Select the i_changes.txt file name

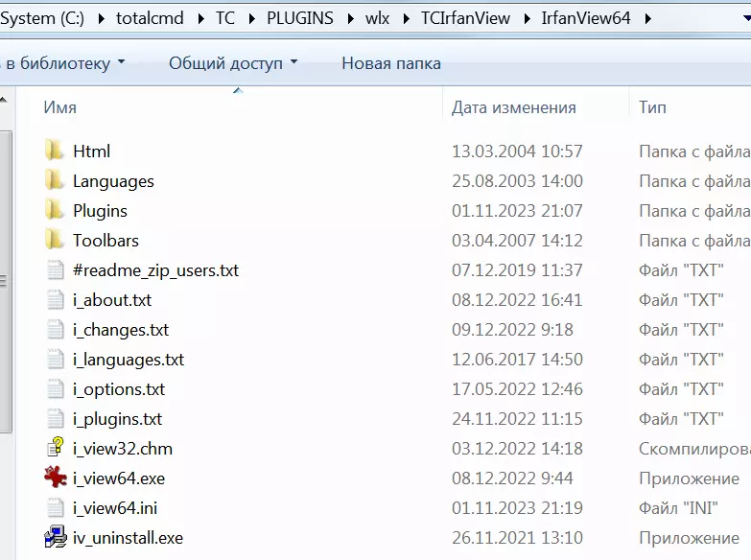121,330
